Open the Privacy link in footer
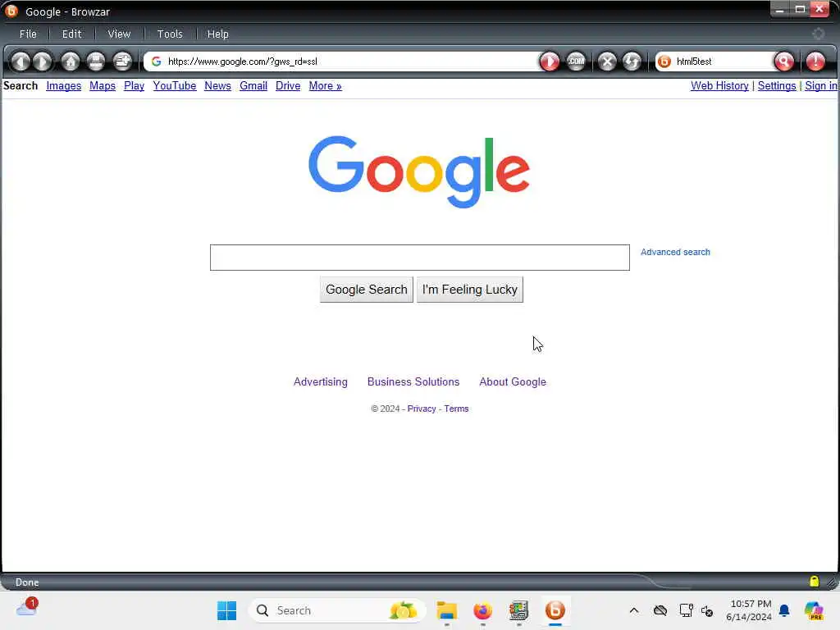Screen dimensions: 840x630 pyautogui.click(x=422, y=409)
